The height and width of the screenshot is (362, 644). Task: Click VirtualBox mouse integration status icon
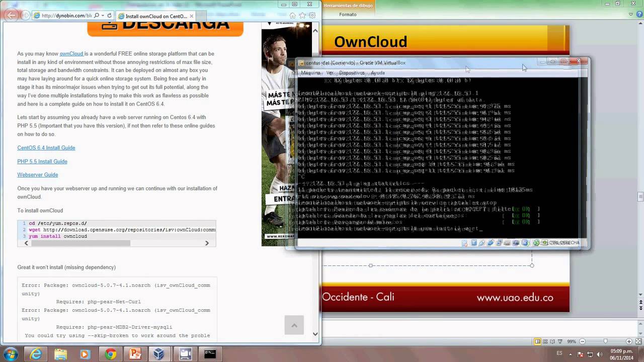tap(536, 243)
